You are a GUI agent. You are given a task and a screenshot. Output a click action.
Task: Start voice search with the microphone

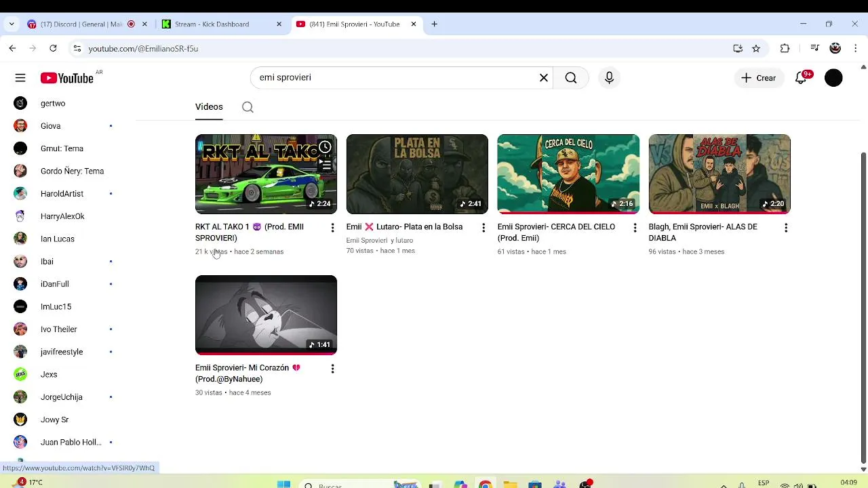pyautogui.click(x=609, y=78)
